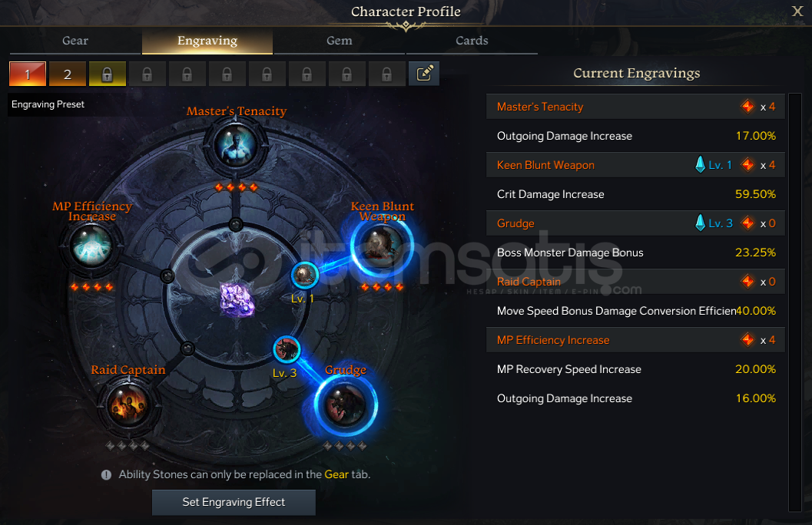Screen dimensions: 812x525
Task: Click the Lv. 3 Grudge node
Action: coord(287,349)
